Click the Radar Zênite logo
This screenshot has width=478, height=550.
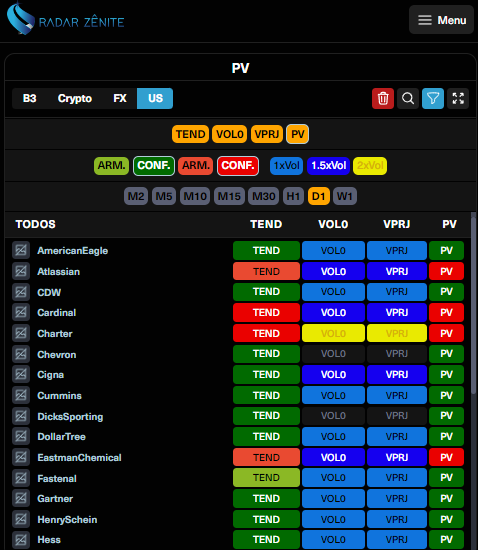[x=66, y=19]
